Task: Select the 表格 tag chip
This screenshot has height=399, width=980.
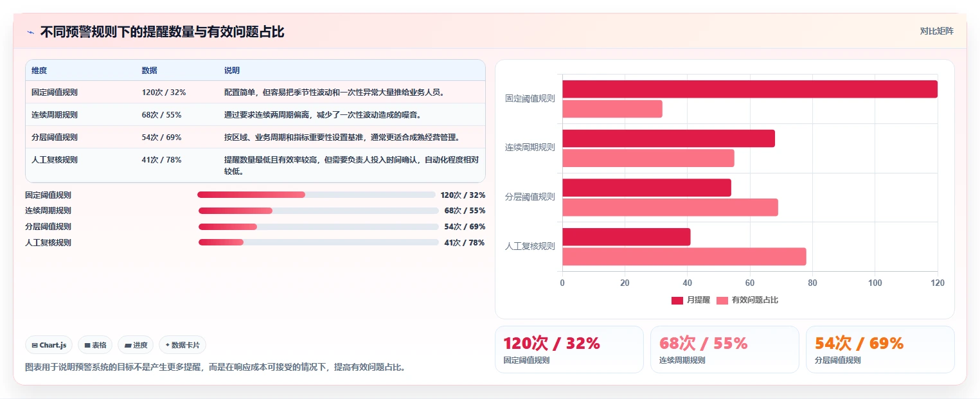Action: click(95, 345)
